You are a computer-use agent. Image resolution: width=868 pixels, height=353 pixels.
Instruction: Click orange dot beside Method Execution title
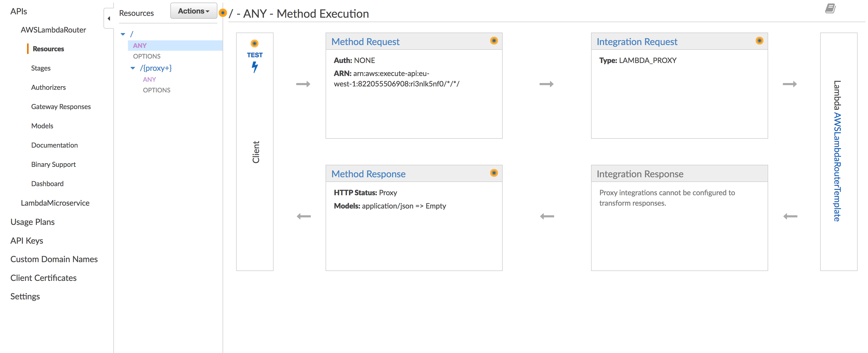coord(222,13)
